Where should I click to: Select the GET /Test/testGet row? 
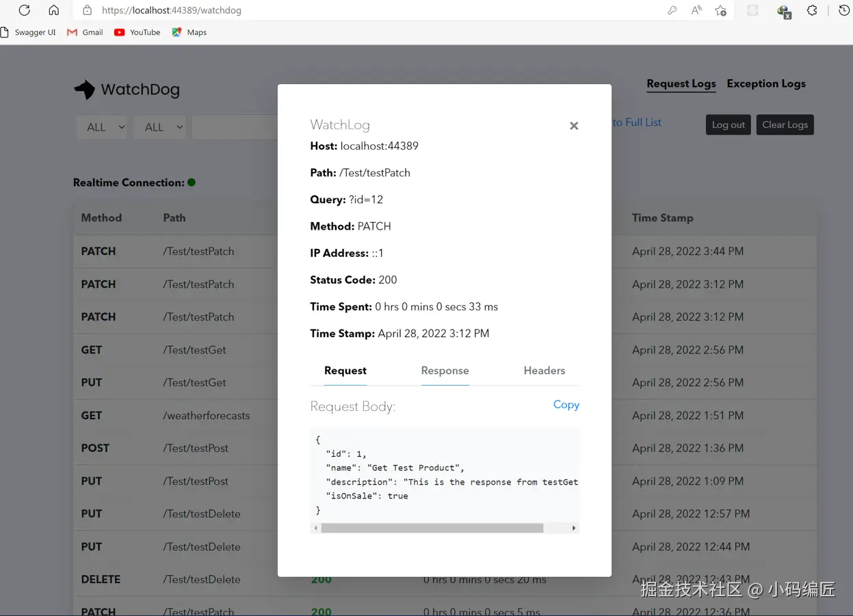(x=445, y=350)
